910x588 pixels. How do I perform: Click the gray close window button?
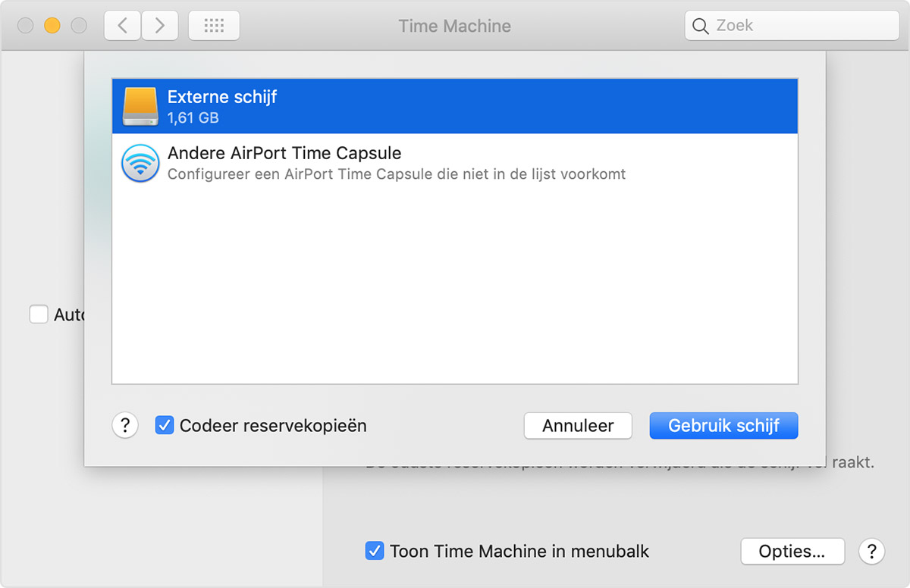coord(26,26)
